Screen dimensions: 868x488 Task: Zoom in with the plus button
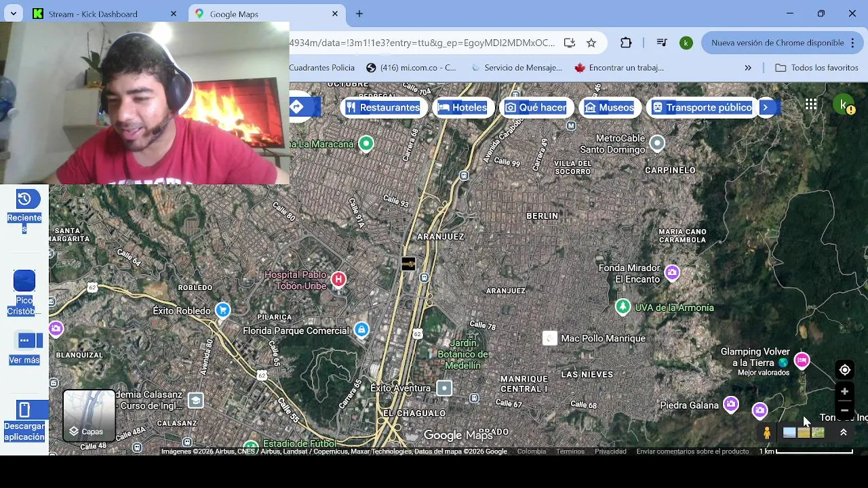[x=844, y=391]
